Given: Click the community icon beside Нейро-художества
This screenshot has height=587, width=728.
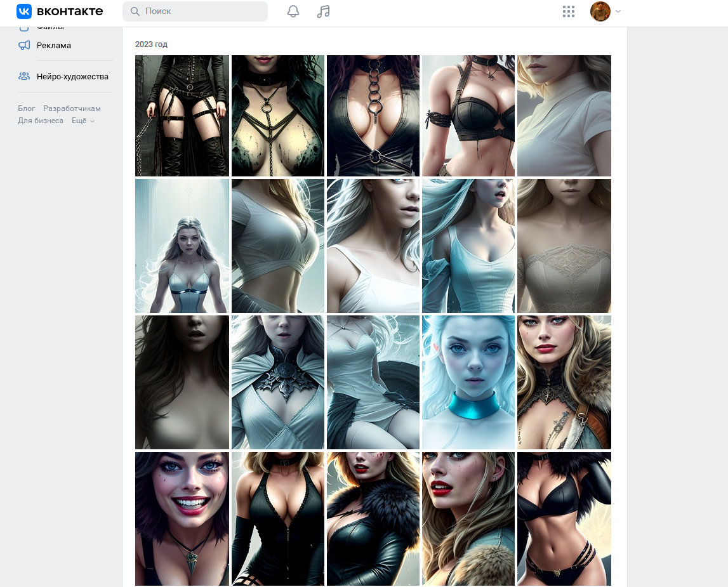Looking at the screenshot, I should point(24,76).
